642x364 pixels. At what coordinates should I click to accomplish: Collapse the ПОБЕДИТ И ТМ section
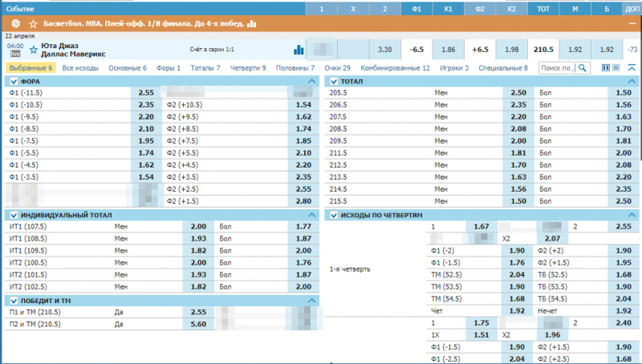311,301
